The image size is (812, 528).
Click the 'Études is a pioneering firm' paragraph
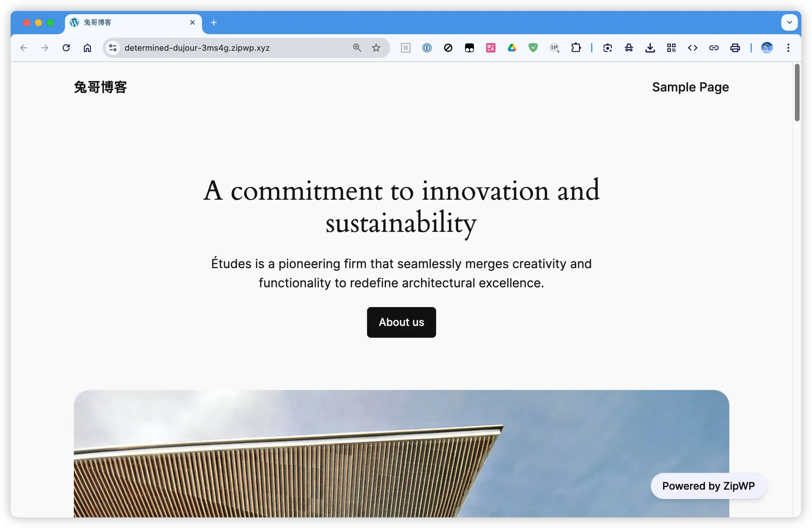pos(401,273)
